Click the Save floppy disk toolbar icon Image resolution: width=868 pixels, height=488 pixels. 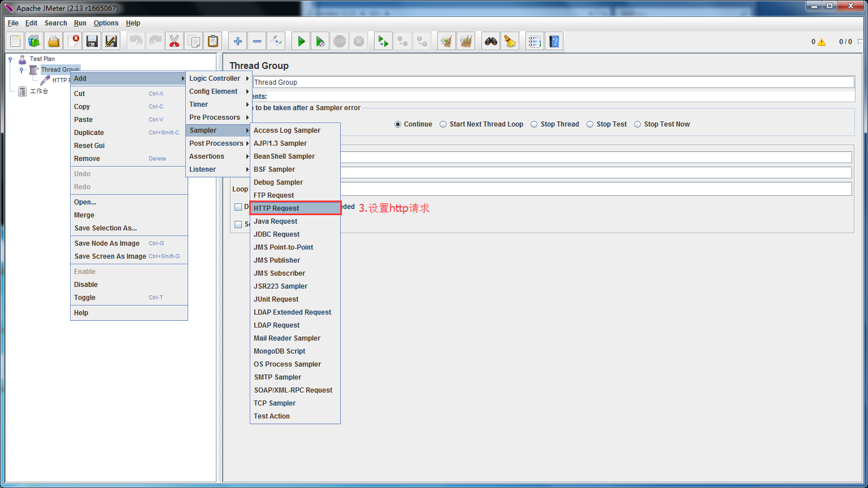92,41
